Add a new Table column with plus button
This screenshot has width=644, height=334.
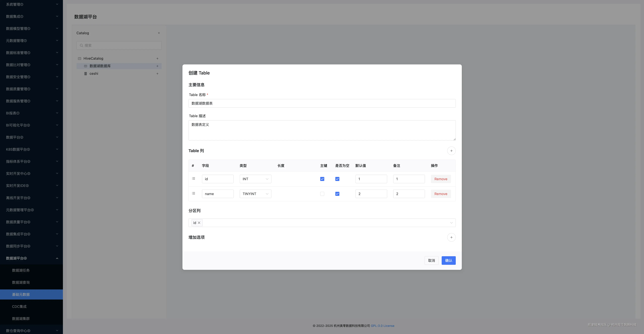click(451, 151)
